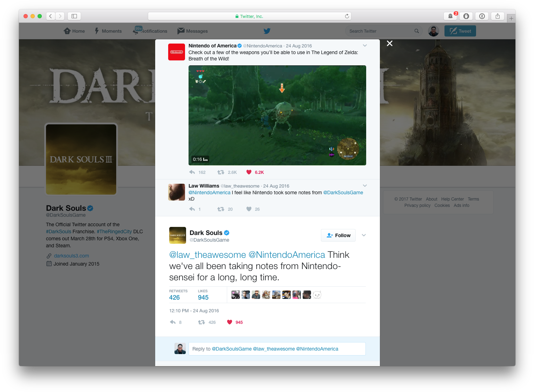Screen dimensions: 534x392
Task: Open the #TheRingedCity hashtag
Action: (114, 231)
